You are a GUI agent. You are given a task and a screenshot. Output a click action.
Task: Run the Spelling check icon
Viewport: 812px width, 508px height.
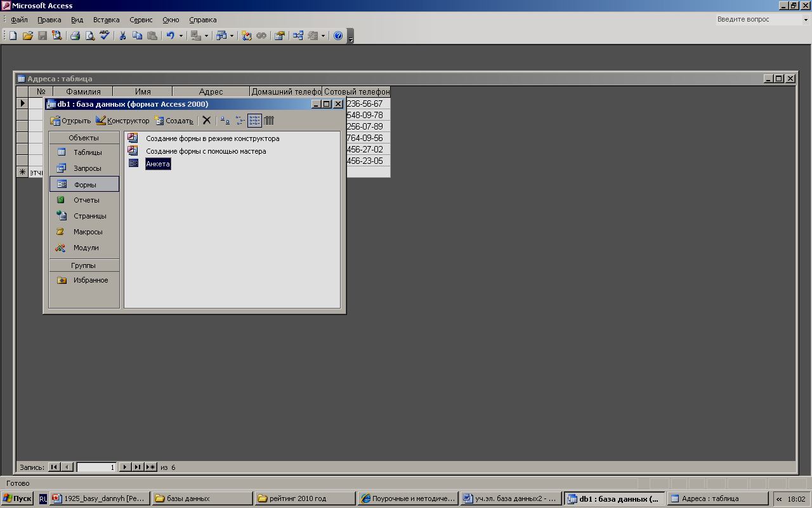(x=105, y=36)
